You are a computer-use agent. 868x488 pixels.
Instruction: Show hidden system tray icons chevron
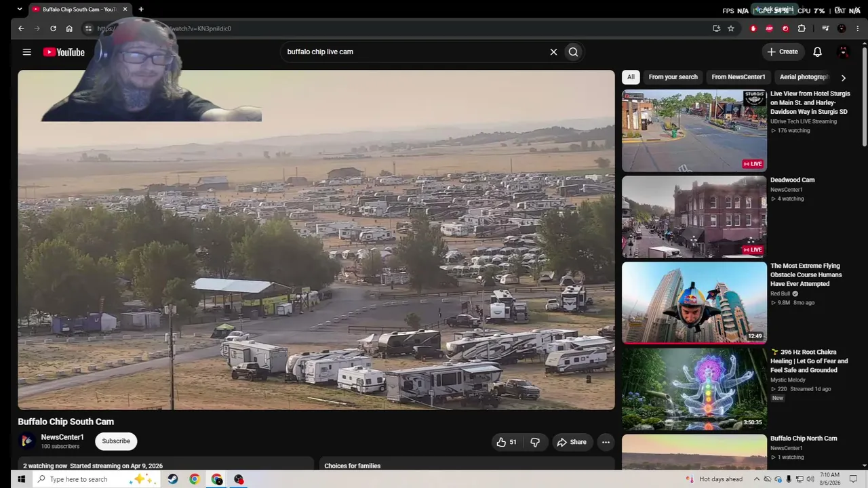coord(757,479)
